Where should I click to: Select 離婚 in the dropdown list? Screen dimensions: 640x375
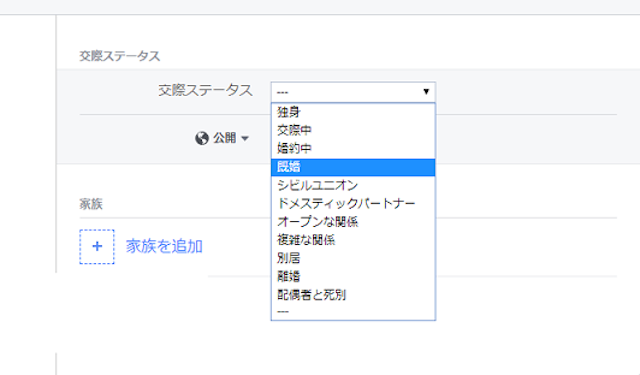click(353, 276)
